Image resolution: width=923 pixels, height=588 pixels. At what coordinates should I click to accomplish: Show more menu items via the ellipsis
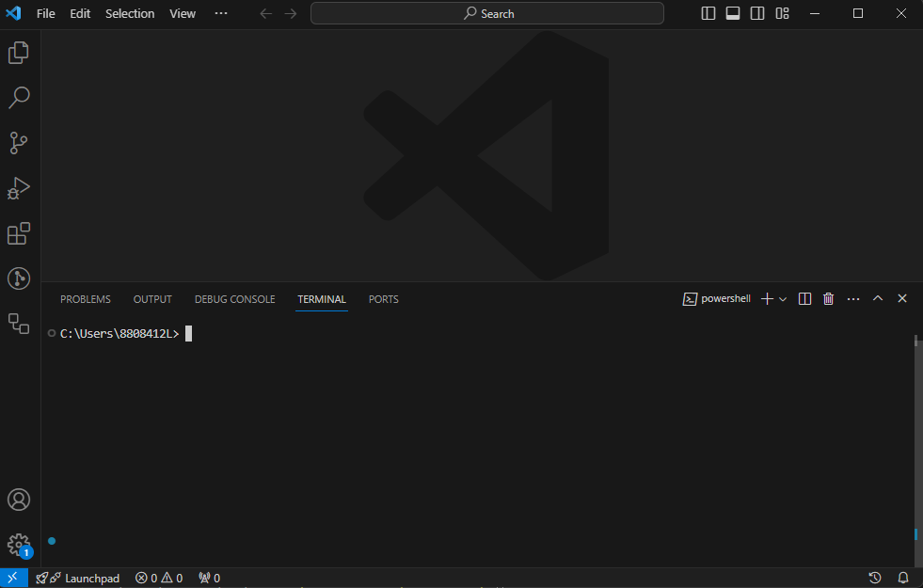(x=221, y=13)
